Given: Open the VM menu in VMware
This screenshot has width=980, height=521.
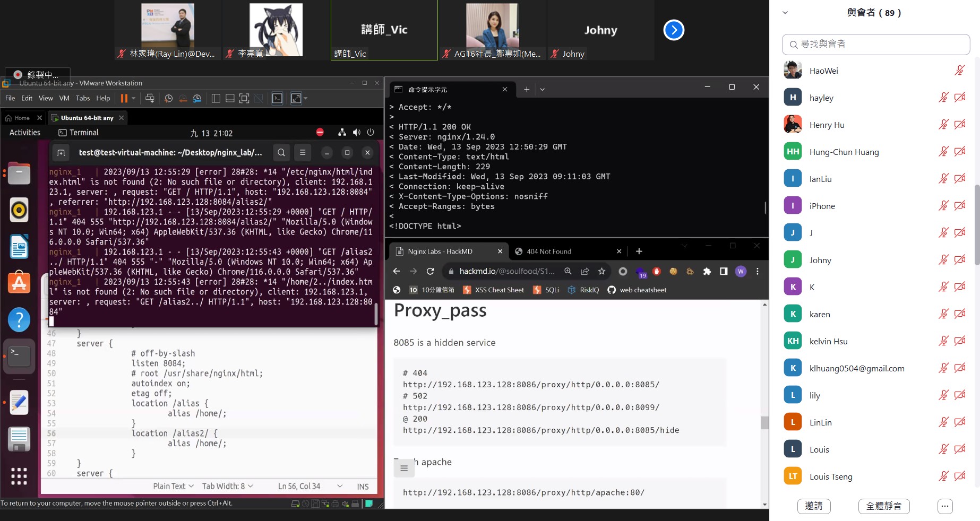Looking at the screenshot, I should click(x=64, y=98).
